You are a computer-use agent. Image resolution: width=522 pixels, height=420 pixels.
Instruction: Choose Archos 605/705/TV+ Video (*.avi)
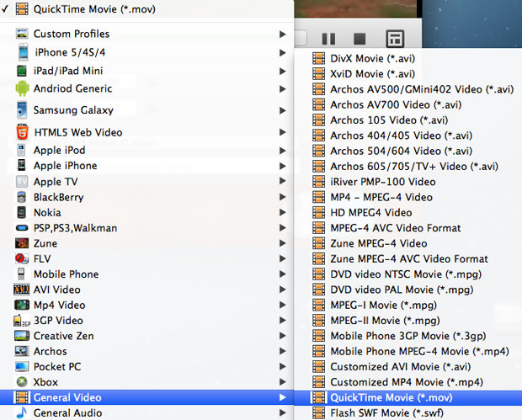(408, 166)
